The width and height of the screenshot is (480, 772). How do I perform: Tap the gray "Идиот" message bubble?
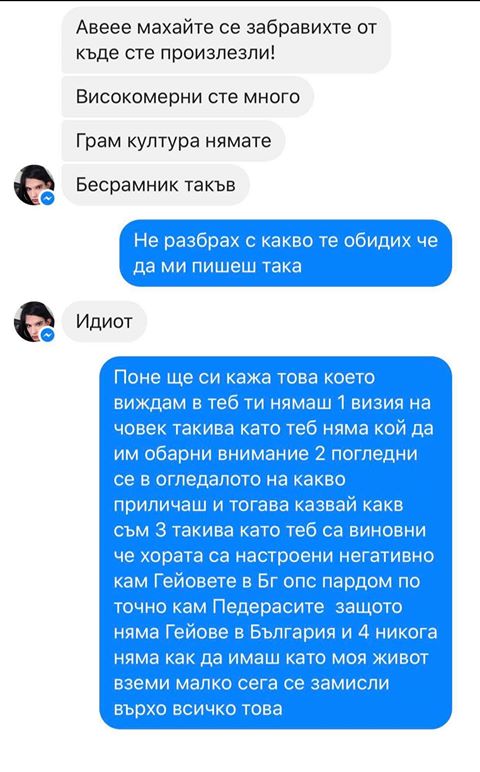click(x=104, y=322)
